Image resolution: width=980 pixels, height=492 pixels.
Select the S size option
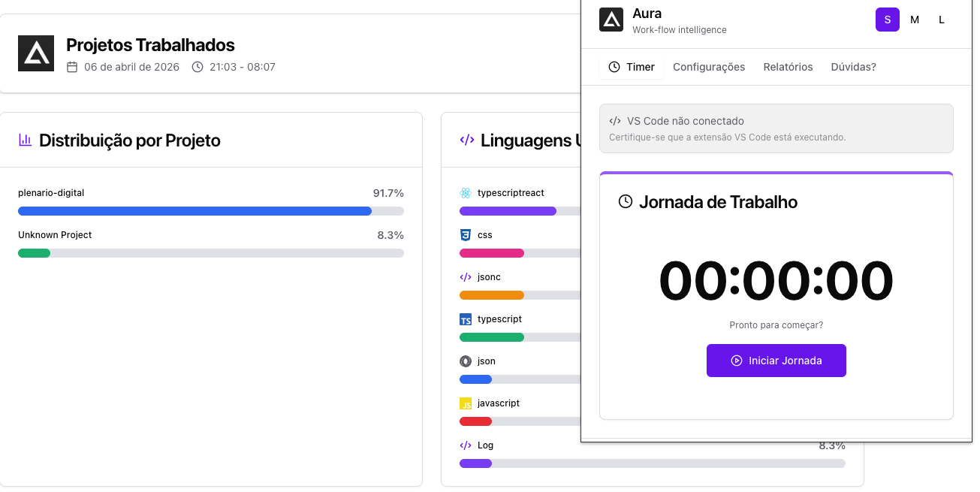(888, 20)
